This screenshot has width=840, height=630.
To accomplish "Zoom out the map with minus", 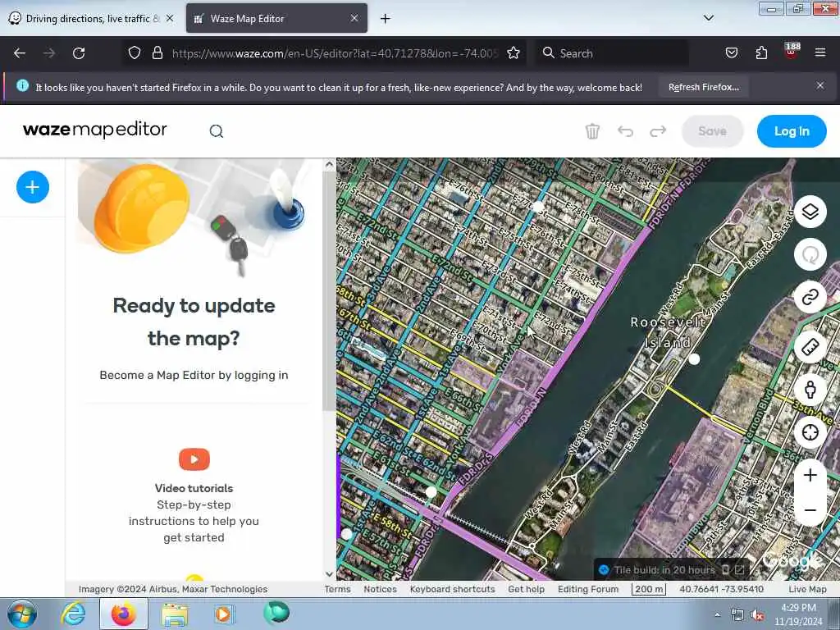I will (810, 510).
